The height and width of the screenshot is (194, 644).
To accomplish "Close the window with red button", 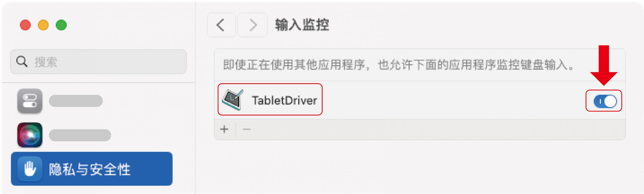I will pyautogui.click(x=25, y=25).
